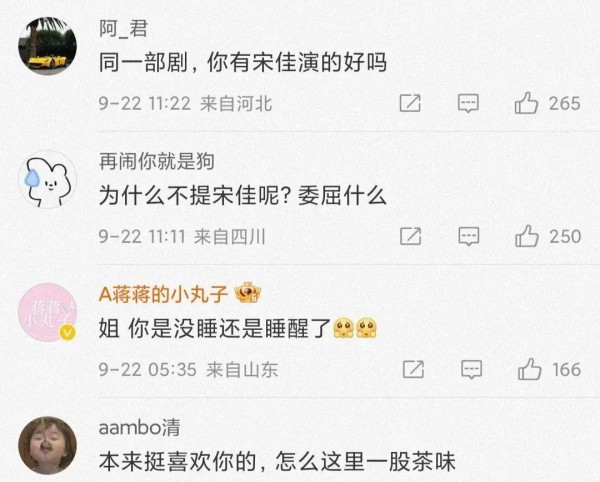Select the comment text 为什么不提宋佳呢?委屈什么
The width and height of the screenshot is (600, 482).
[243, 195]
